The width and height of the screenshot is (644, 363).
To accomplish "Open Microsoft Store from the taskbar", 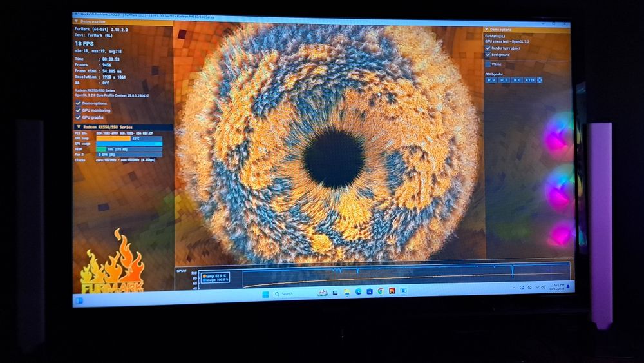I will tap(369, 292).
